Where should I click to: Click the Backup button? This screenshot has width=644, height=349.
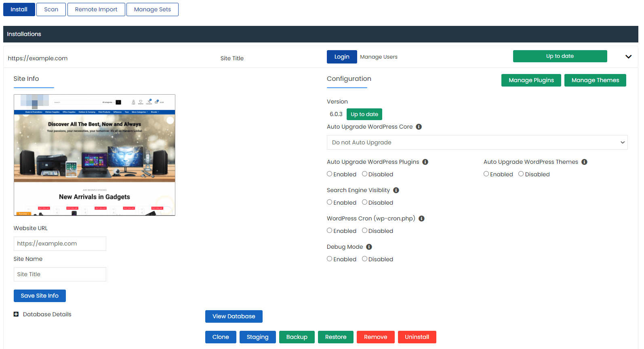(297, 337)
